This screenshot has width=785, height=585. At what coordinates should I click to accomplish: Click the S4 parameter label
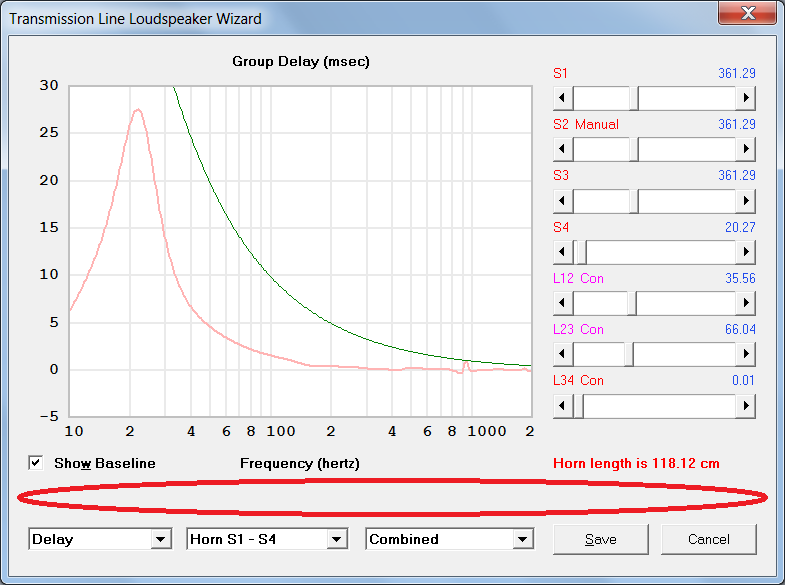[x=561, y=227]
